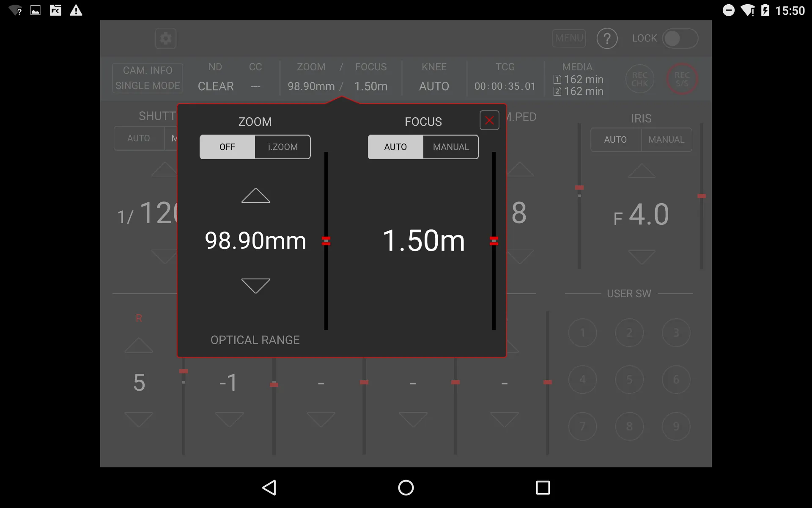Open the CC setting
The width and height of the screenshot is (812, 508).
[x=255, y=77]
